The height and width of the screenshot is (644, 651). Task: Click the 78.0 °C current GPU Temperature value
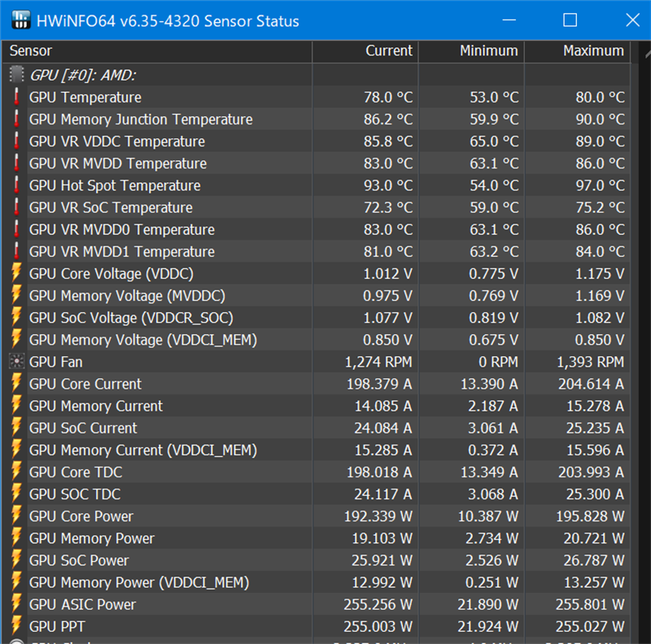point(388,97)
